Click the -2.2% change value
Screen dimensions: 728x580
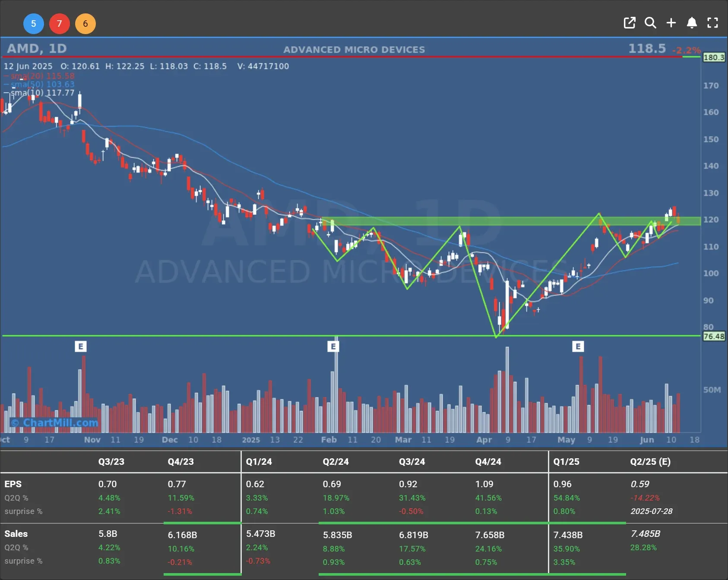point(687,50)
